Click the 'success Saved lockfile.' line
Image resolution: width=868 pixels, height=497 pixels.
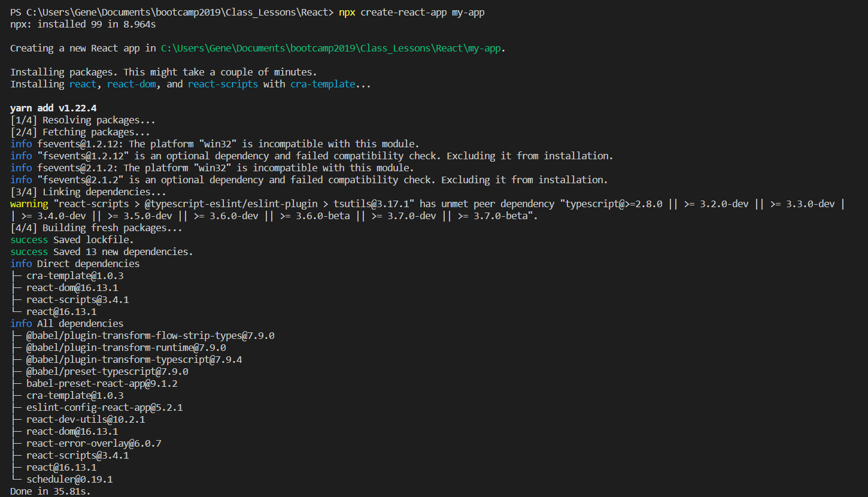pyautogui.click(x=72, y=240)
